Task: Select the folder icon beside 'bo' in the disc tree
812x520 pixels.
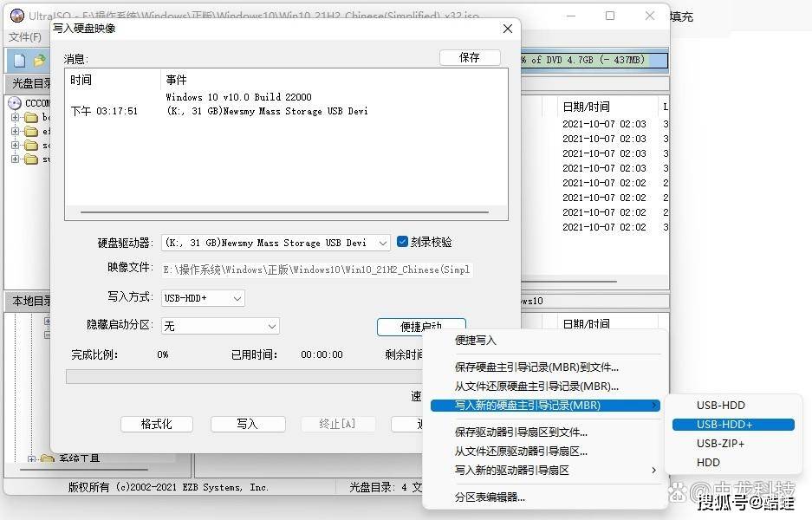Action: 31,117
